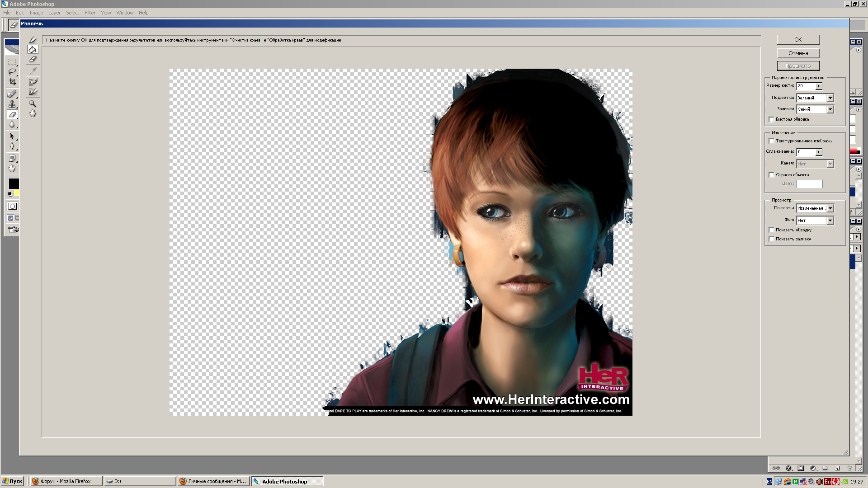Enable Быстрая обводка checkbox
Image resolution: width=868 pixels, height=488 pixels.
(771, 119)
